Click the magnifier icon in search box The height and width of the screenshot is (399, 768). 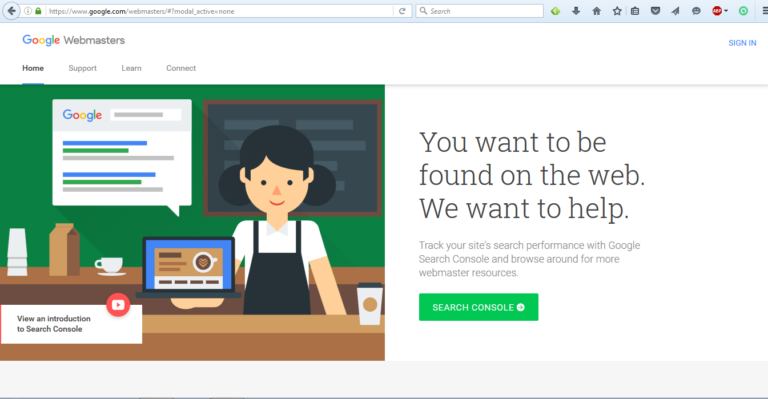[424, 11]
